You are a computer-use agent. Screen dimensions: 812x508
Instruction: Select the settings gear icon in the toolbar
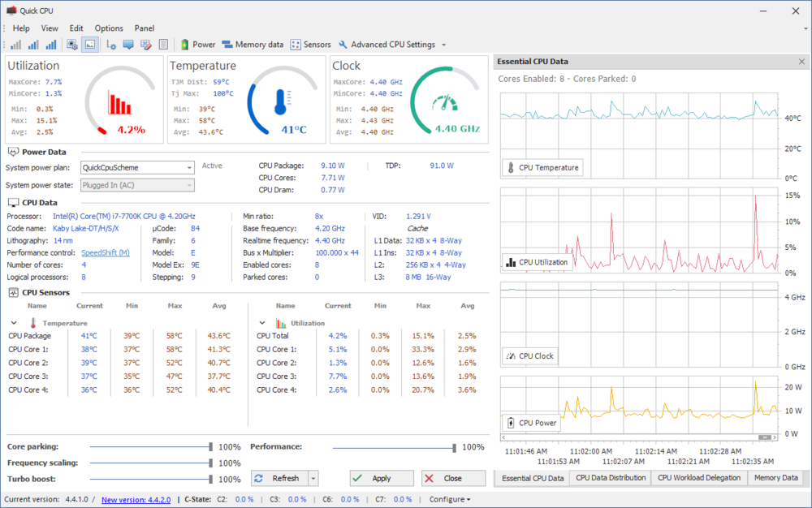coord(73,45)
